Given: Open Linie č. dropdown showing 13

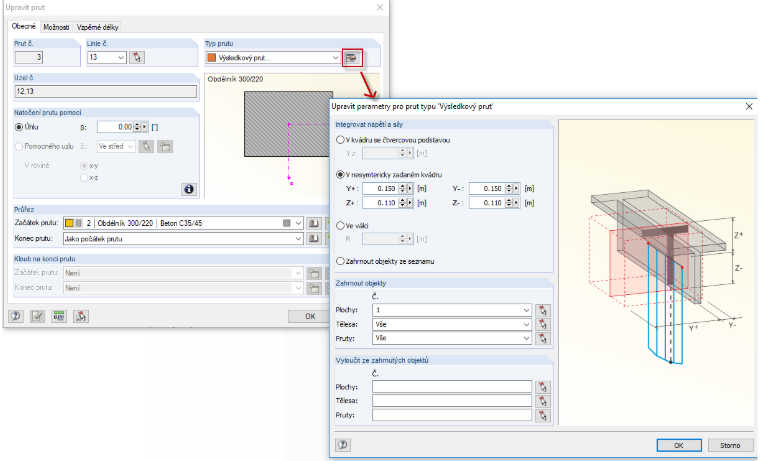Looking at the screenshot, I should pyautogui.click(x=121, y=57).
